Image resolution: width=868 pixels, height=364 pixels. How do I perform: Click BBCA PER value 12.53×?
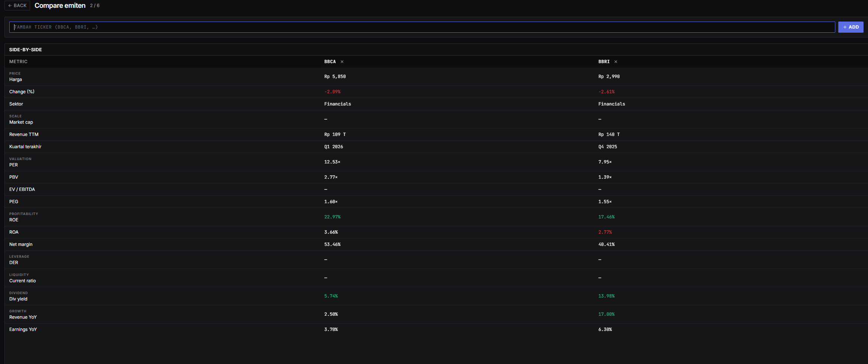click(x=332, y=162)
